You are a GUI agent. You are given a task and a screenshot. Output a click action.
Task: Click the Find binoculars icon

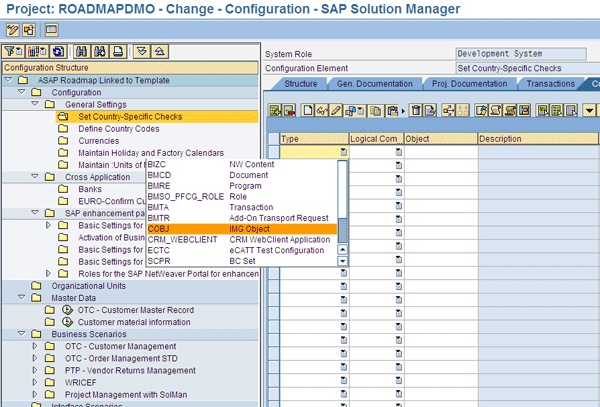[x=82, y=51]
